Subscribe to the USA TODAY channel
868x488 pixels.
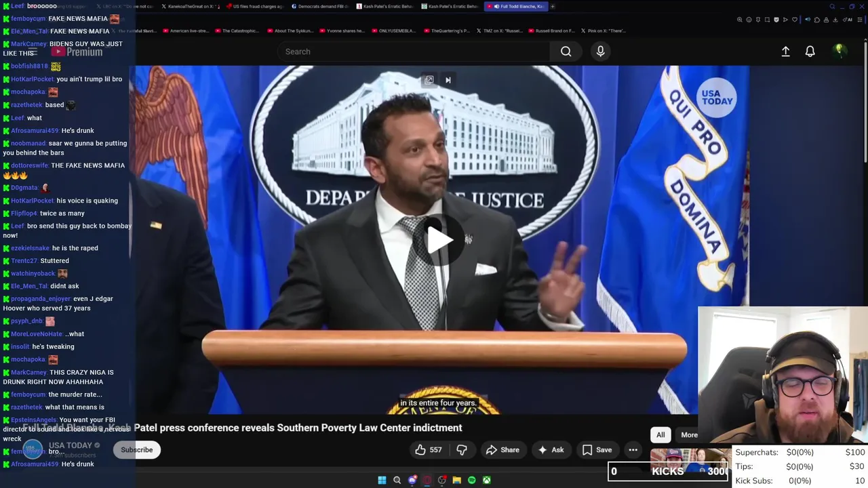pyautogui.click(x=137, y=450)
